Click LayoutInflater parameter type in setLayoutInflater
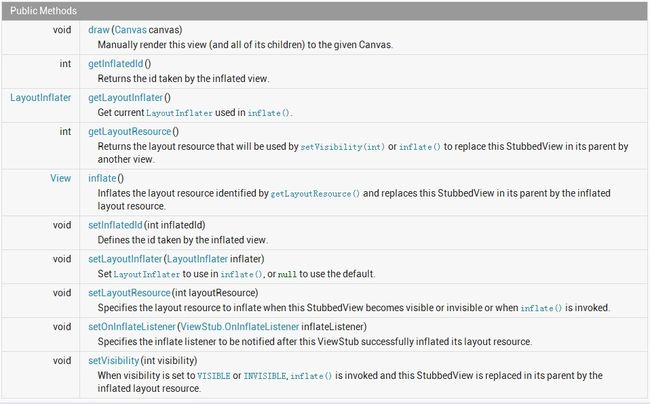 coord(197,259)
